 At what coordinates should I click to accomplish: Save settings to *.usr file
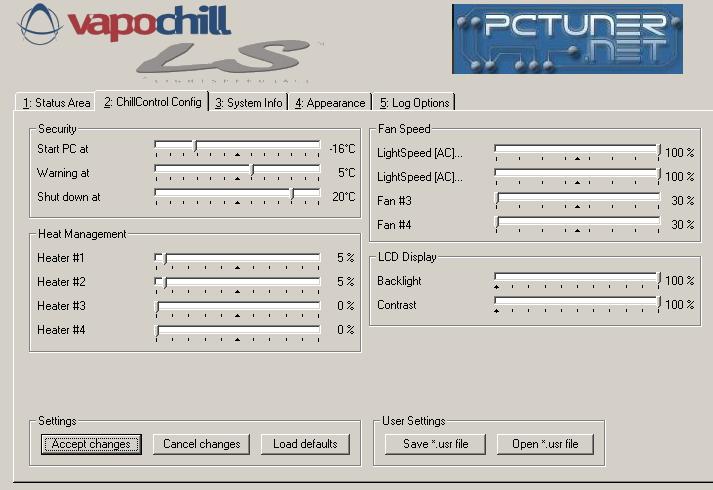click(435, 444)
